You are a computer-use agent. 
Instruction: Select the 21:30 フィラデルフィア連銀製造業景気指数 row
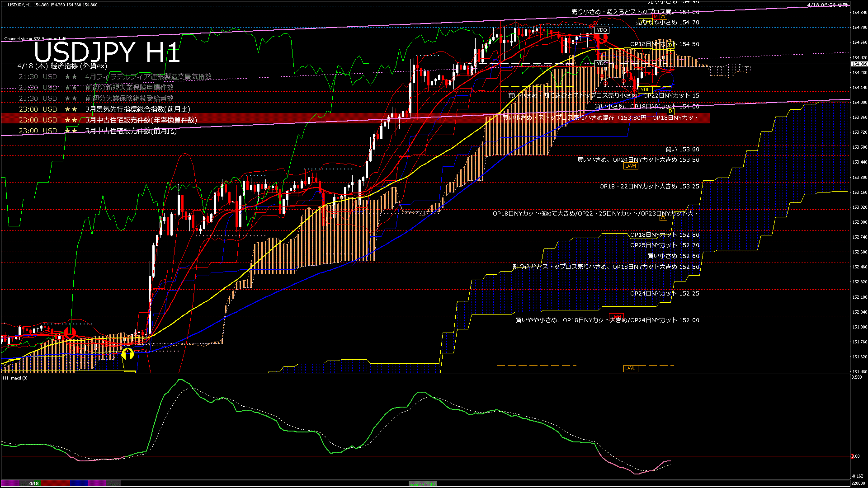point(115,77)
